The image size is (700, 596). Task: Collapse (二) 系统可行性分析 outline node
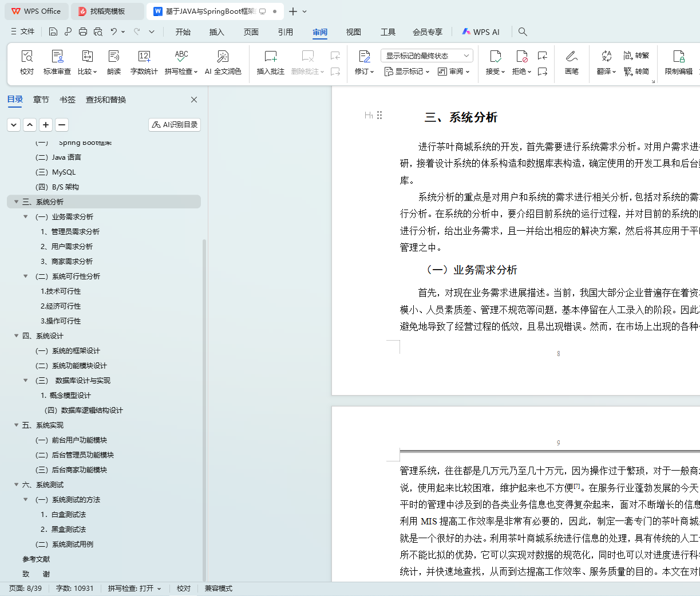(26, 276)
